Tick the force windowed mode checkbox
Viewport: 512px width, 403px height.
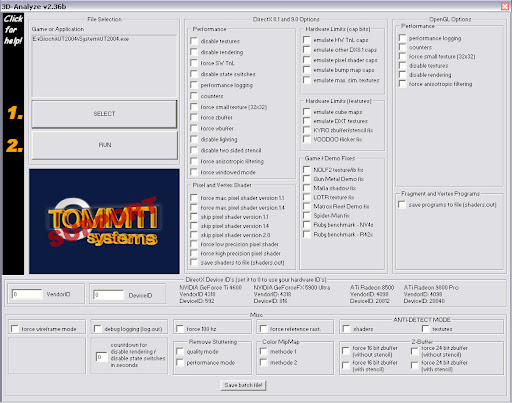(x=194, y=172)
